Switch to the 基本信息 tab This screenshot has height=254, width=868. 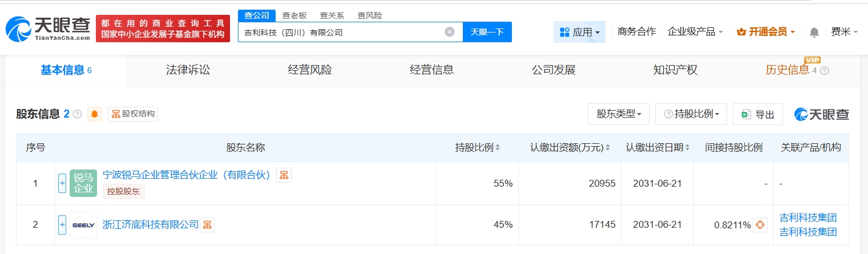pyautogui.click(x=66, y=70)
